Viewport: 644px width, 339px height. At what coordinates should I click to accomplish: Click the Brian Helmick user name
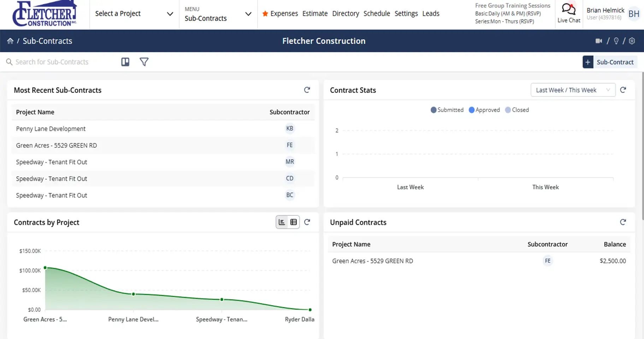(605, 10)
